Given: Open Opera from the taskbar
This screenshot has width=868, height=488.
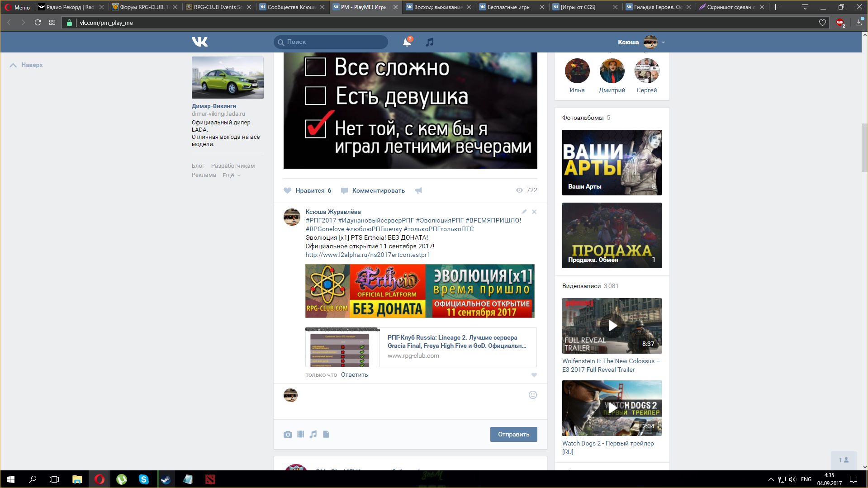Looking at the screenshot, I should pyautogui.click(x=100, y=479).
